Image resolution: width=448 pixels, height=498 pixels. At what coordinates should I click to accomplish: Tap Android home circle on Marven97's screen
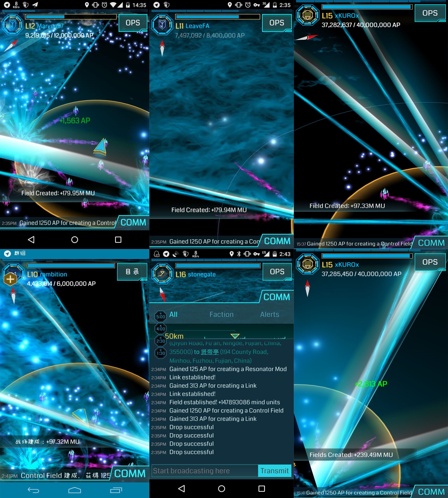pos(75,239)
